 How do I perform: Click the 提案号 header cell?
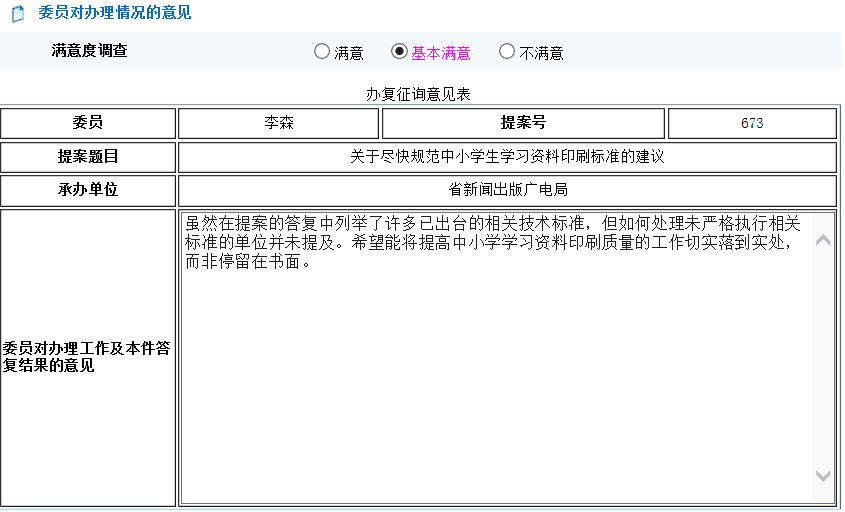pyautogui.click(x=523, y=123)
